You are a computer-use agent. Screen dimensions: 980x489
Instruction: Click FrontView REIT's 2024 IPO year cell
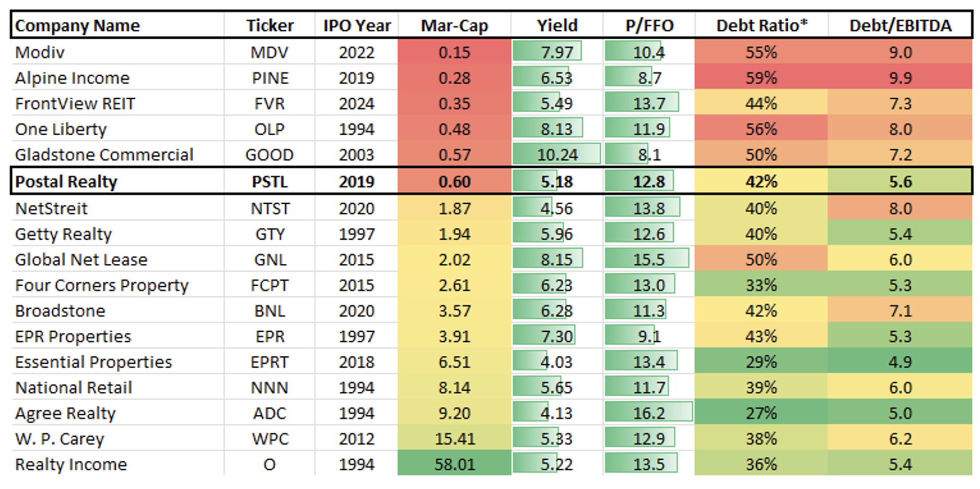click(356, 103)
